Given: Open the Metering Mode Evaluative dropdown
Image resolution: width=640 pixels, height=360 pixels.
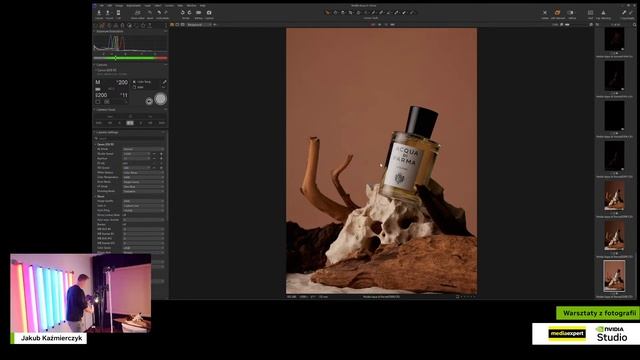Looking at the screenshot, I should pyautogui.click(x=143, y=191).
